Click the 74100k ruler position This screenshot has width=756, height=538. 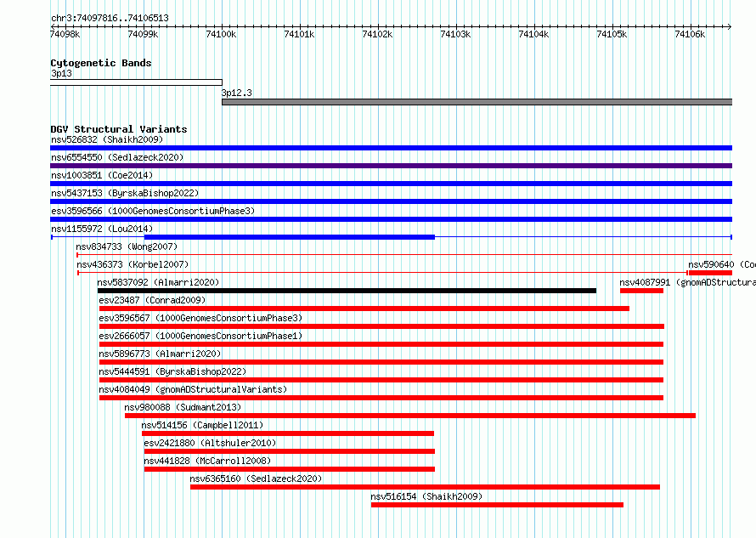[221, 34]
